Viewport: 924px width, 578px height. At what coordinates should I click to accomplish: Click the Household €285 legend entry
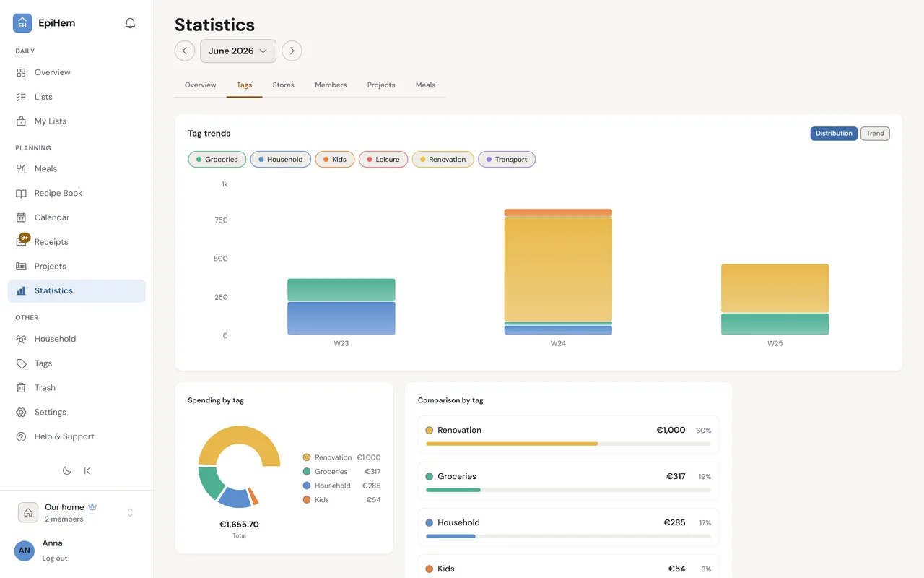coord(341,486)
